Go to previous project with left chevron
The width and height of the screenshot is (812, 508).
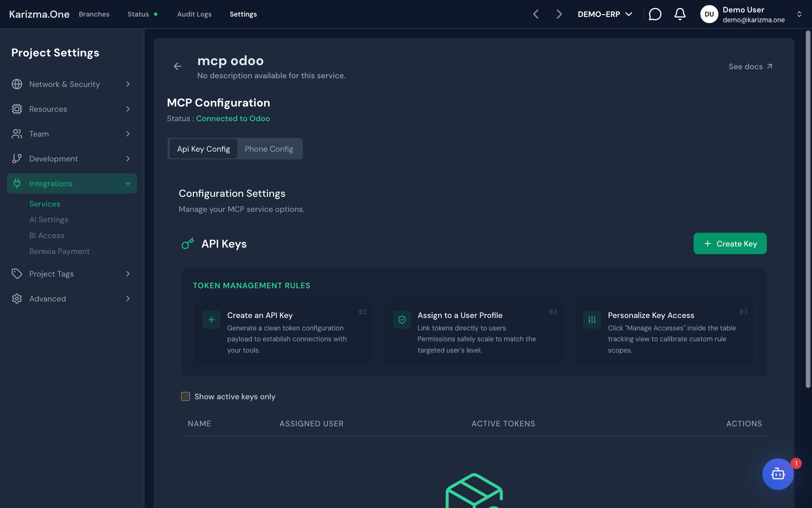[x=536, y=14]
